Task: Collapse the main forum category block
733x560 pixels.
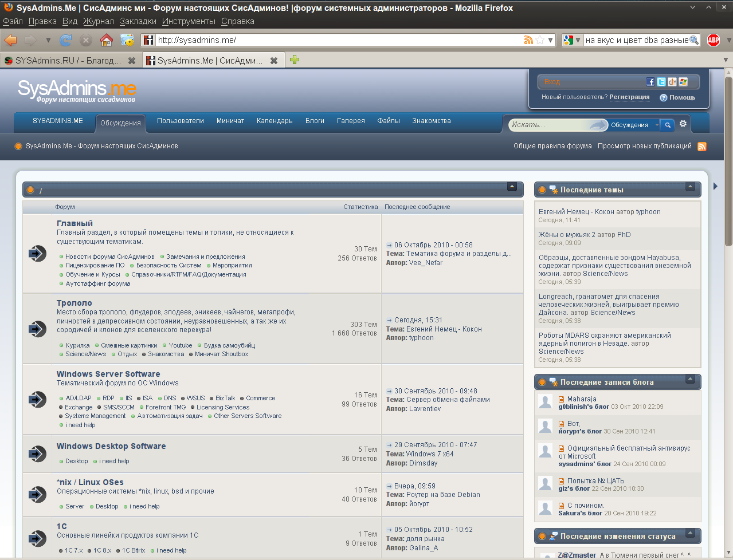Action: 512,187
